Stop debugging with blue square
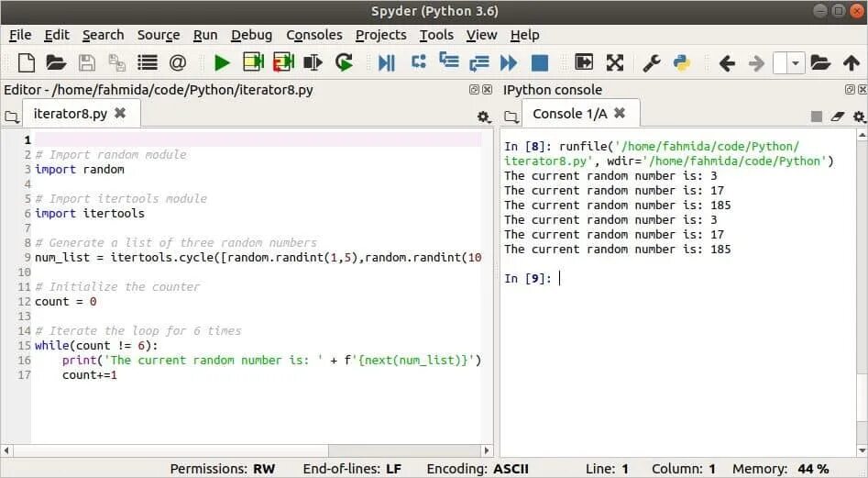 (539, 62)
